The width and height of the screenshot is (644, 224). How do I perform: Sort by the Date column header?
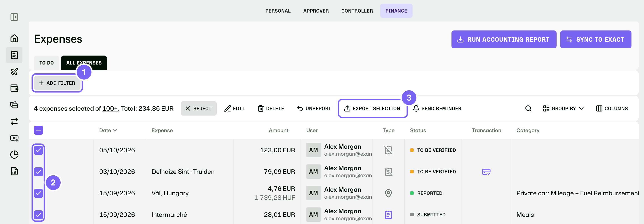tap(108, 130)
